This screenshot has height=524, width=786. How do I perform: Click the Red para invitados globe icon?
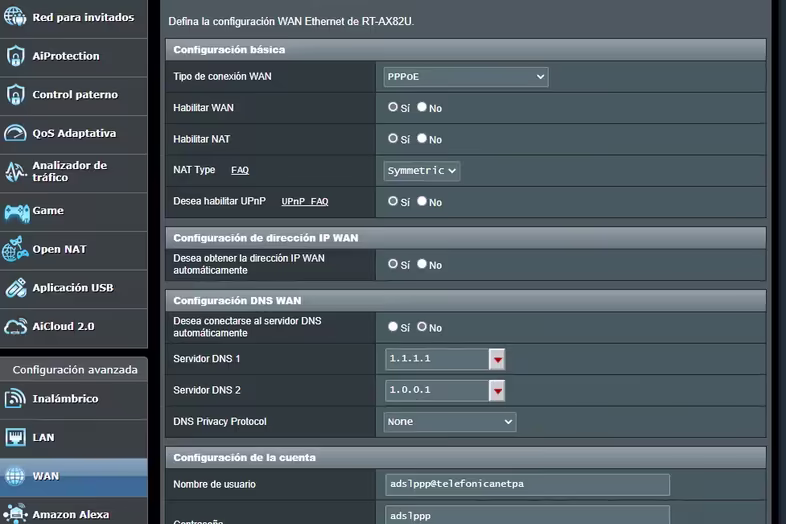(x=15, y=16)
